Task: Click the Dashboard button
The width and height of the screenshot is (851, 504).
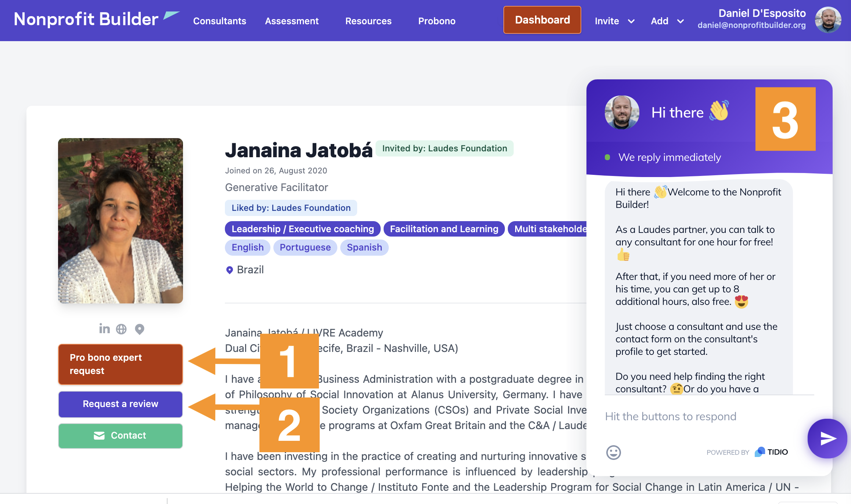Action: pyautogui.click(x=542, y=20)
